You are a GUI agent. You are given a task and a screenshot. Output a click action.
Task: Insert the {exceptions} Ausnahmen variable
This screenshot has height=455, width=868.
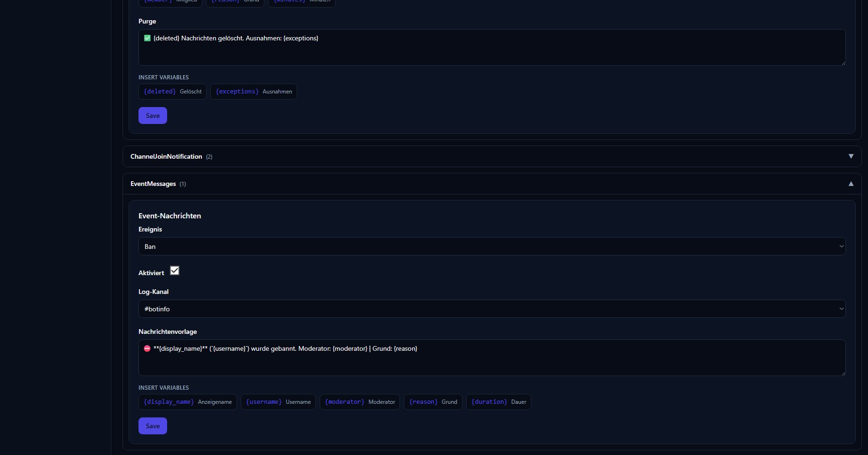point(253,92)
